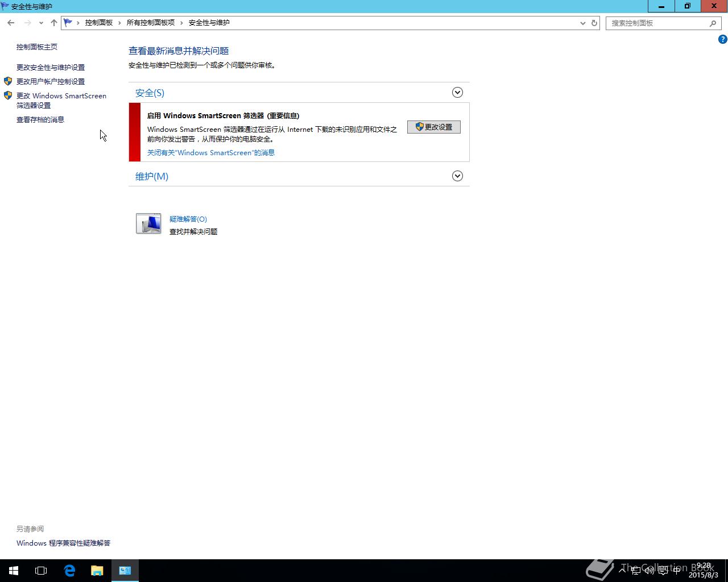Refresh the control panel view
Viewport: 728px width, 582px height.
pyautogui.click(x=594, y=23)
